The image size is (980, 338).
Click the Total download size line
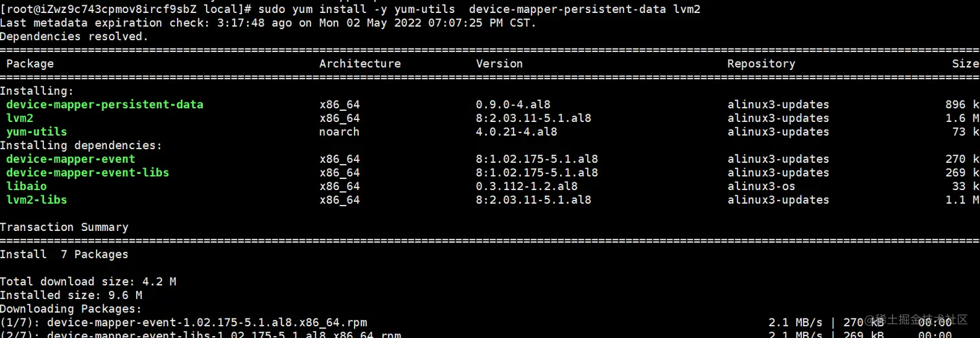[88, 282]
